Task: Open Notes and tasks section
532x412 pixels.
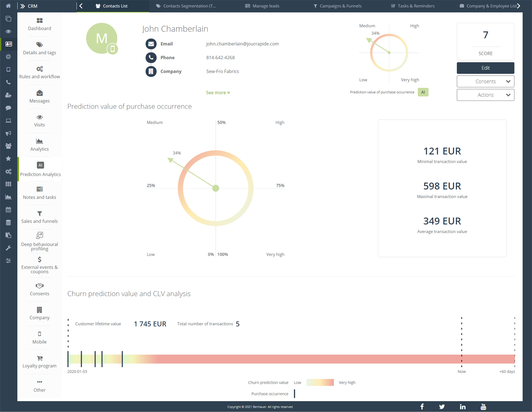Action: tap(40, 193)
